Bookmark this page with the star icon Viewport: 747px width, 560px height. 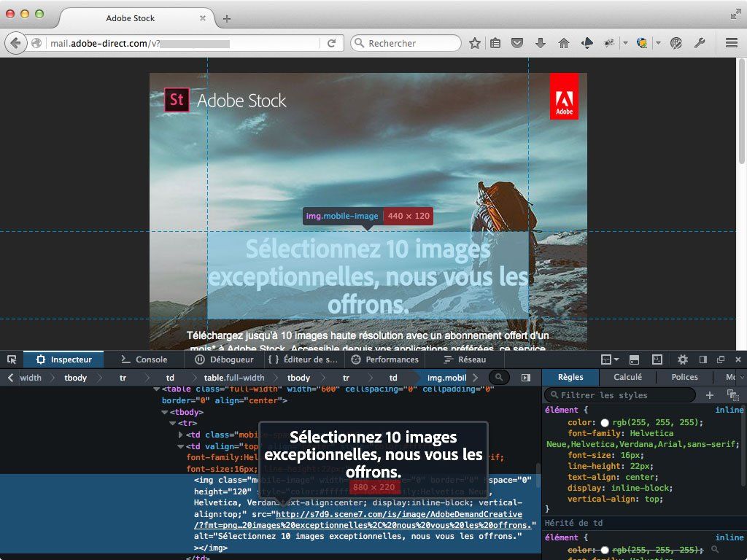(475, 43)
